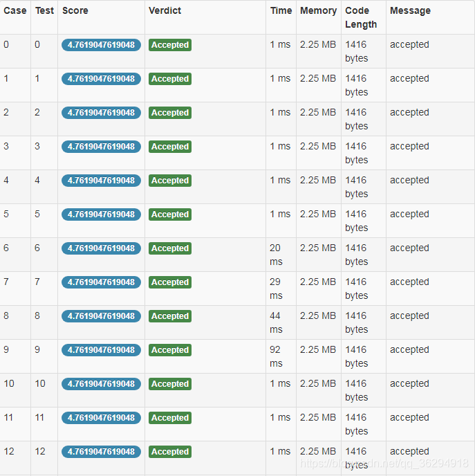This screenshot has width=475, height=476.
Task: Click the score badge for case 0
Action: click(101, 45)
